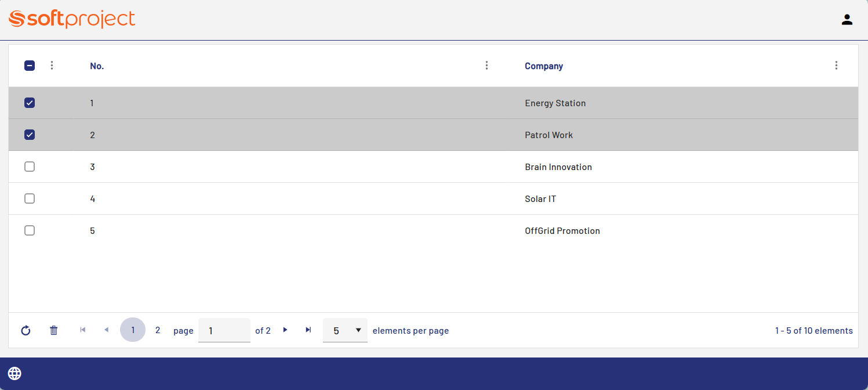The image size is (868, 390).
Task: Open the Company column options menu
Action: pos(836,66)
